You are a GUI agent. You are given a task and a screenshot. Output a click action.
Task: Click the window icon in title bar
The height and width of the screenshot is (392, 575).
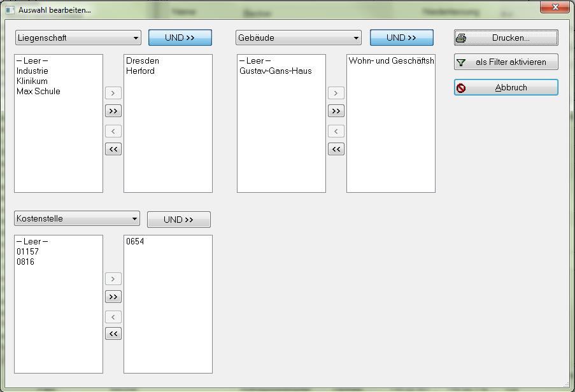click(10, 10)
